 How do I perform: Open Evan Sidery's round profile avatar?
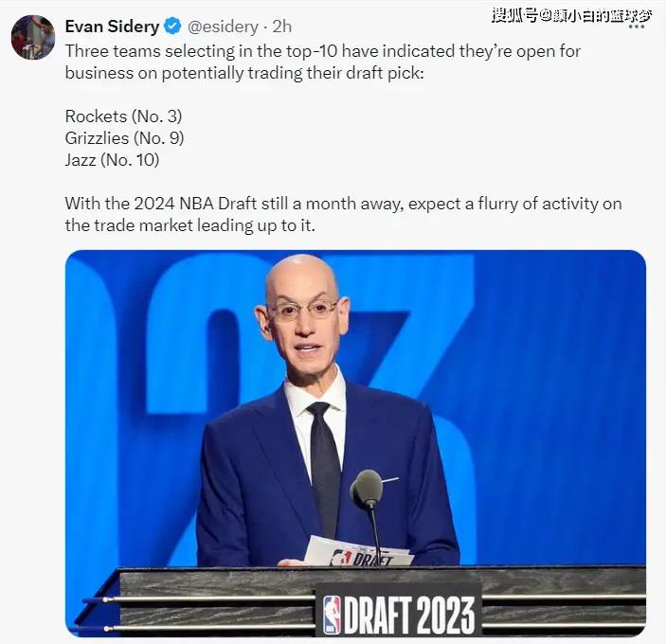coord(33,37)
